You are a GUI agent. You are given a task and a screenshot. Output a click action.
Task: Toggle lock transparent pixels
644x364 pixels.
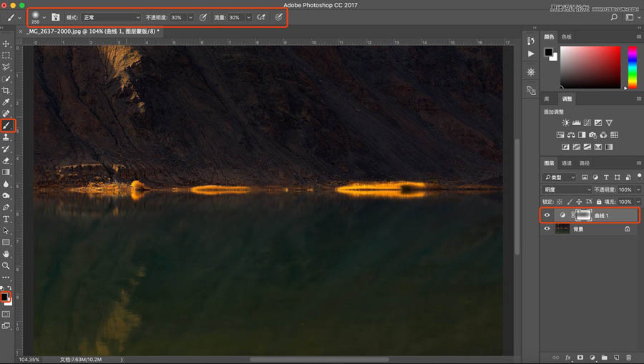point(560,202)
